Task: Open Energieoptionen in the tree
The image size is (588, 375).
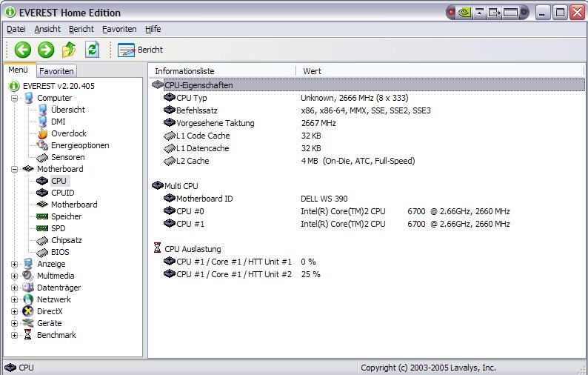Action: [x=80, y=145]
